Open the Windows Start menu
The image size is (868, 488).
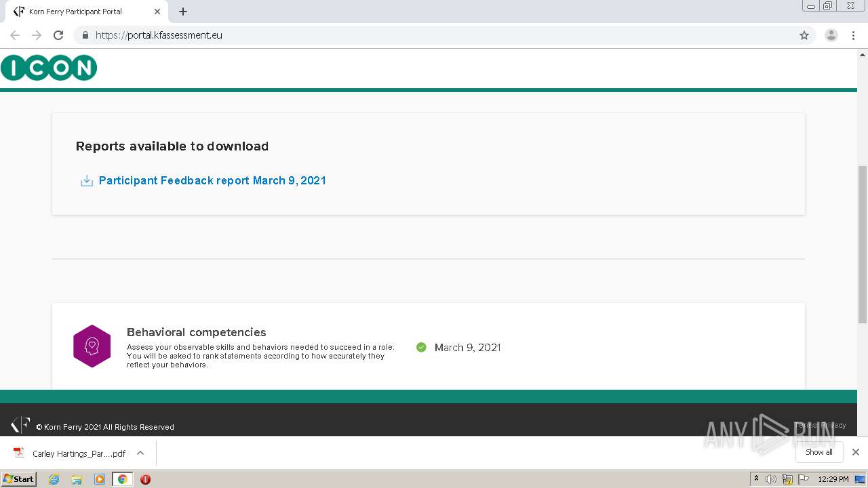pyautogui.click(x=19, y=479)
